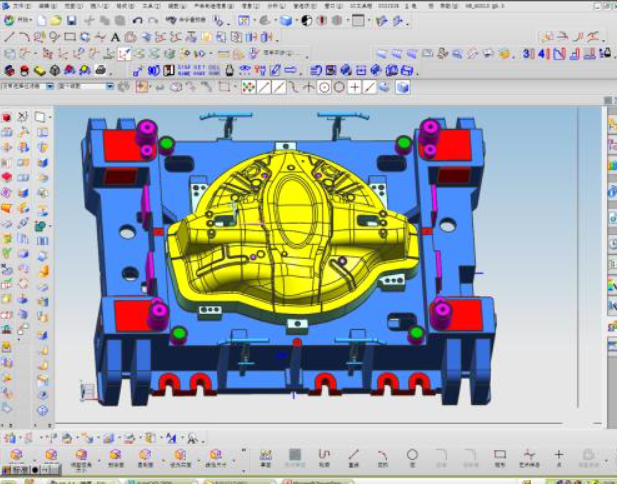This screenshot has height=484, width=617.
Task: Toggle the arc center snap point option
Action: [x=324, y=87]
